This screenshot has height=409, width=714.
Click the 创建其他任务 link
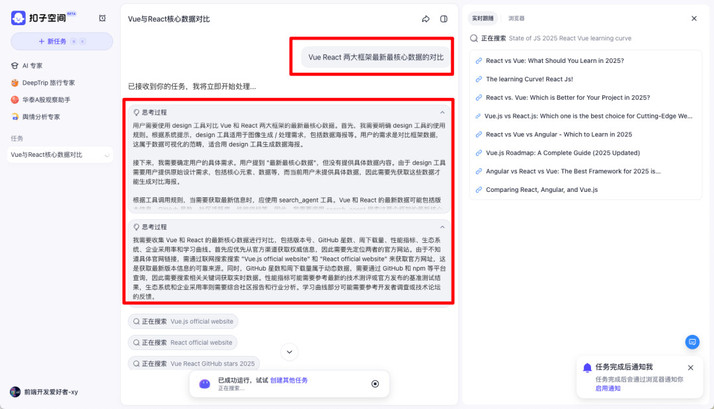pos(289,380)
